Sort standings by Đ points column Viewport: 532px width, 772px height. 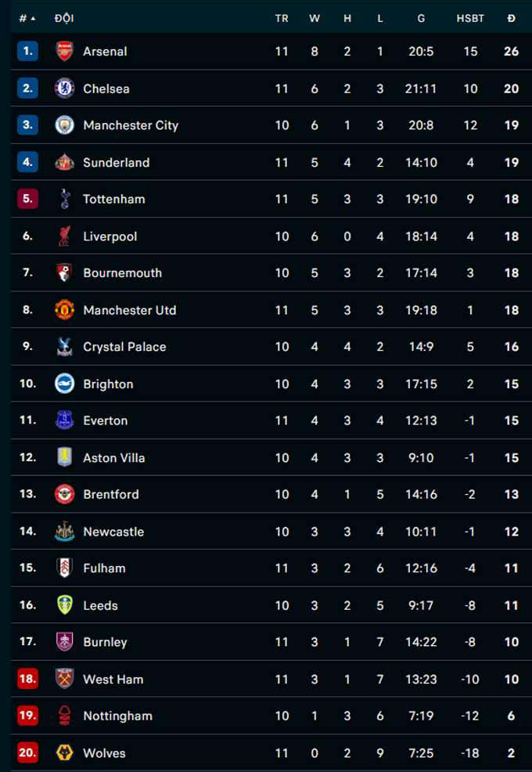[x=511, y=18]
